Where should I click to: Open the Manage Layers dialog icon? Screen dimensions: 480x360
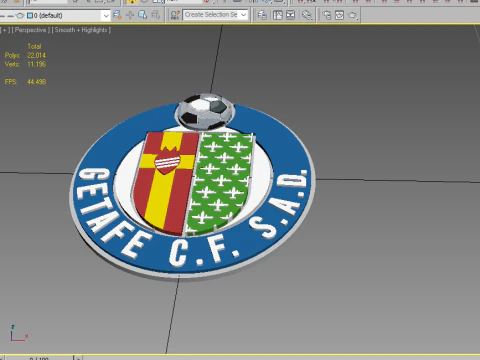[262, 15]
